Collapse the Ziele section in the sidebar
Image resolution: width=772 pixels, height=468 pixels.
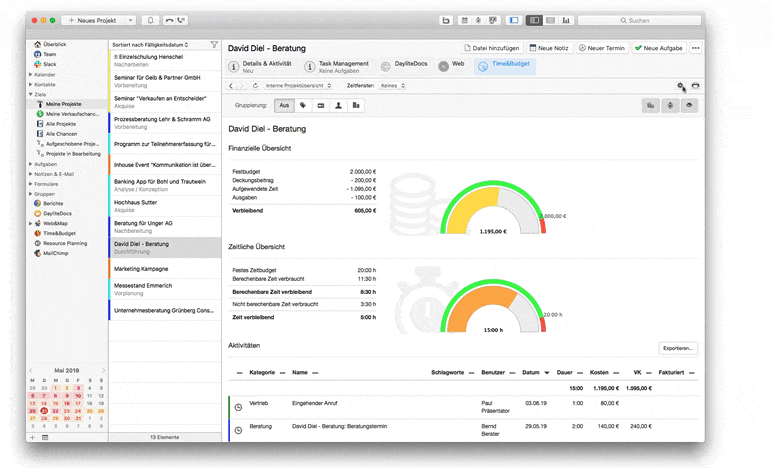31,94
